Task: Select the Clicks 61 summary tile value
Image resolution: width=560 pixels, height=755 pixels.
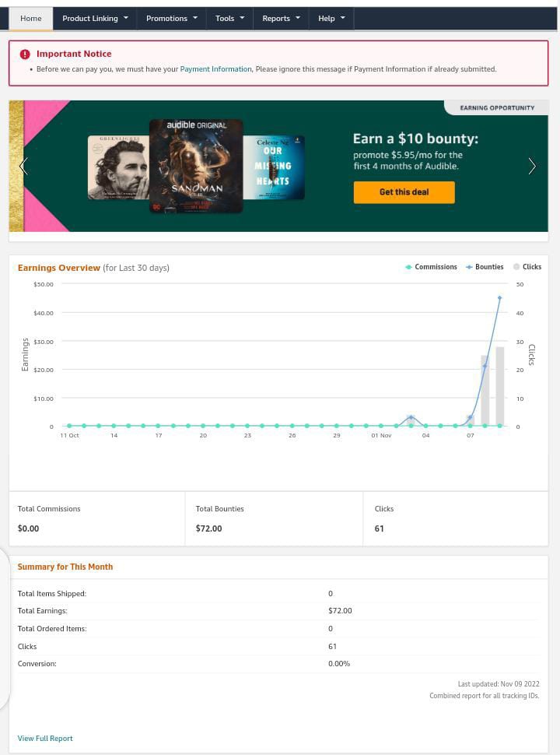Action: (x=379, y=528)
